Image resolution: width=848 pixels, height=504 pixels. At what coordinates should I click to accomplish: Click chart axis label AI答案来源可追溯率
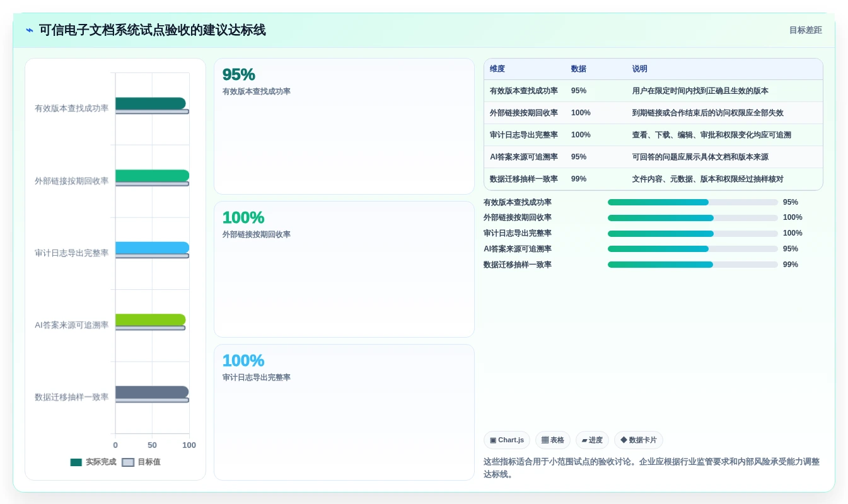pyautogui.click(x=71, y=325)
